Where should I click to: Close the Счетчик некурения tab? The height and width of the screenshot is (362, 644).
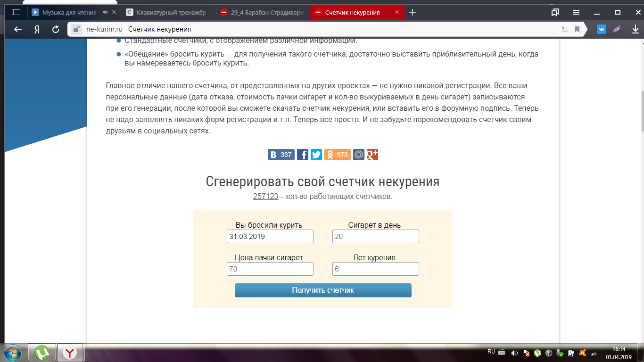point(396,13)
